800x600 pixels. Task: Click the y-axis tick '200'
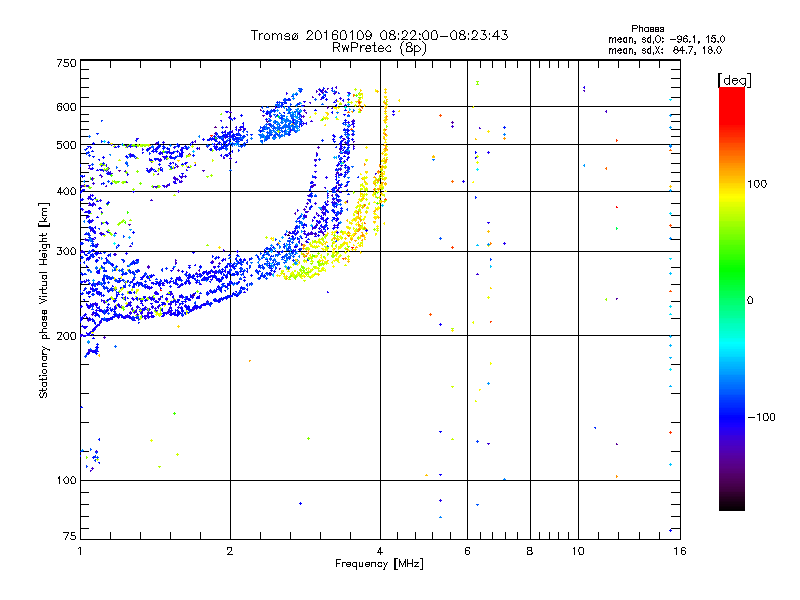(66, 336)
